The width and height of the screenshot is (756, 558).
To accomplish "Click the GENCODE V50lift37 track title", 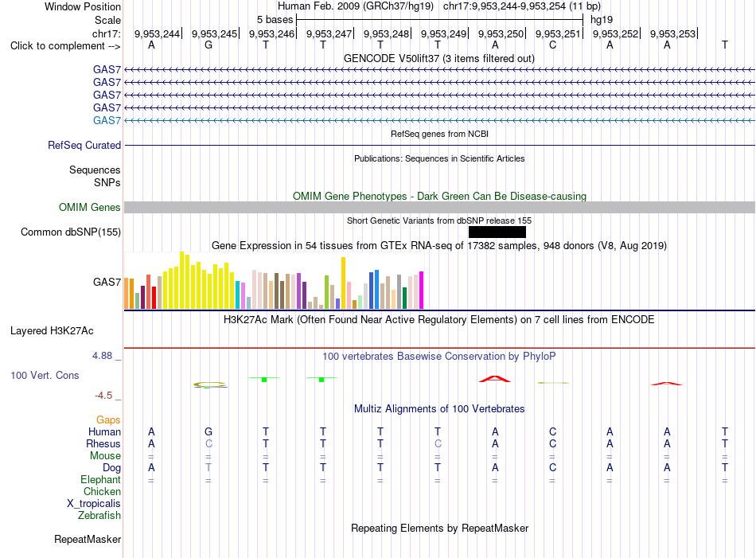I will [x=439, y=58].
